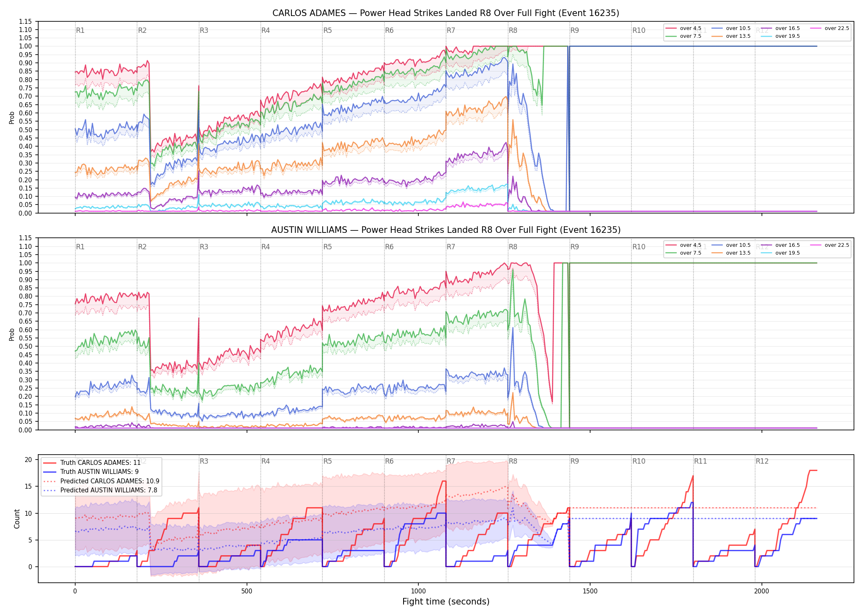Click the R11 round marker in Count chart
The width and height of the screenshot is (863, 616).
(701, 461)
